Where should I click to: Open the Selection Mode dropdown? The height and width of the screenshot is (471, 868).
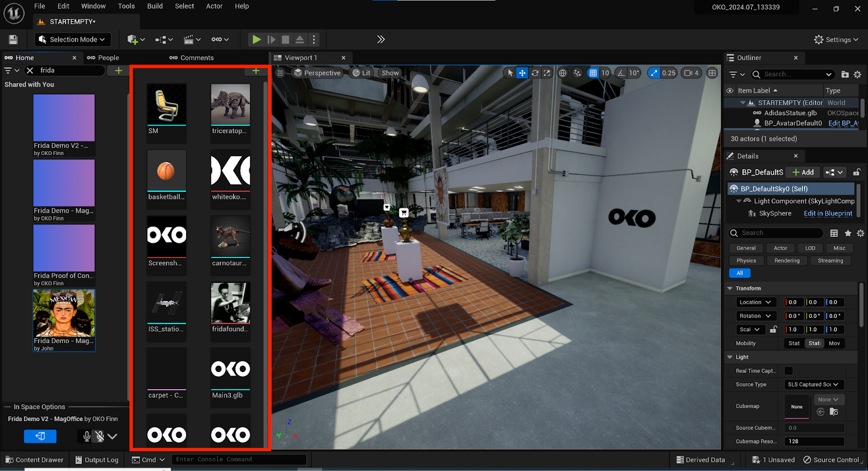(73, 40)
